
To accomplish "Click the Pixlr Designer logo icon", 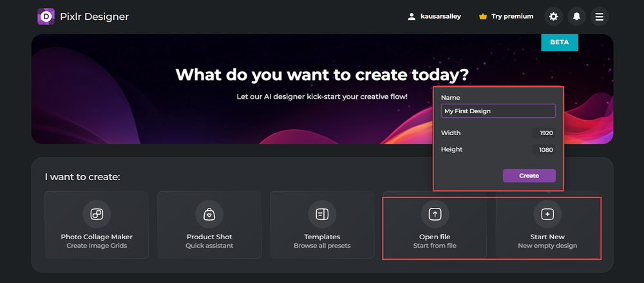I will coord(46,17).
